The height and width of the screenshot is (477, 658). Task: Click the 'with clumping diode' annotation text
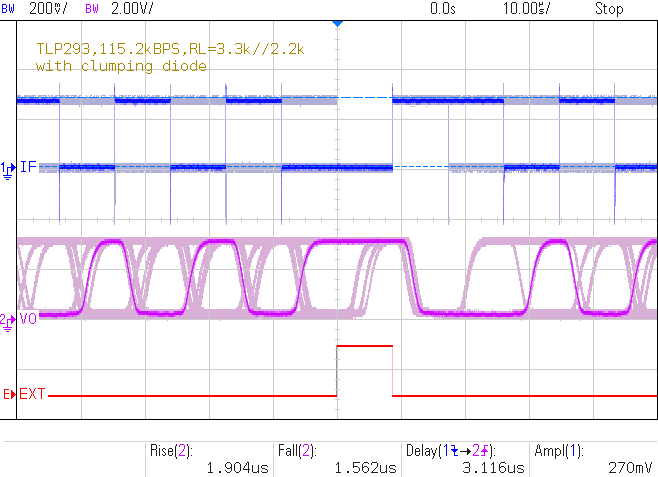pyautogui.click(x=121, y=66)
